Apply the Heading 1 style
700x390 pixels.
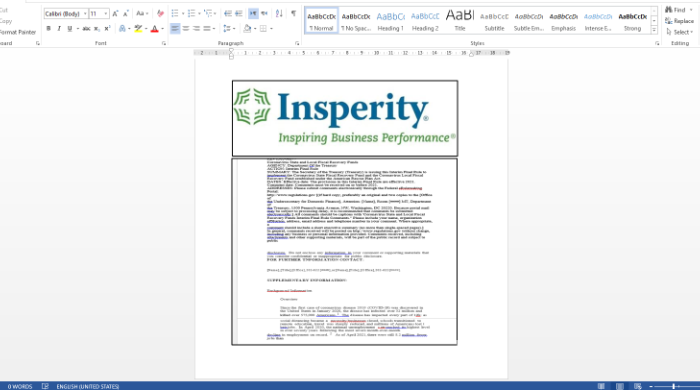coord(390,21)
